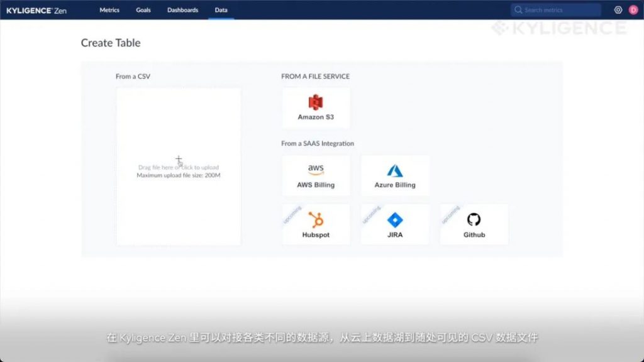Open the settings gear icon
The image size is (644, 362).
pyautogui.click(x=618, y=10)
